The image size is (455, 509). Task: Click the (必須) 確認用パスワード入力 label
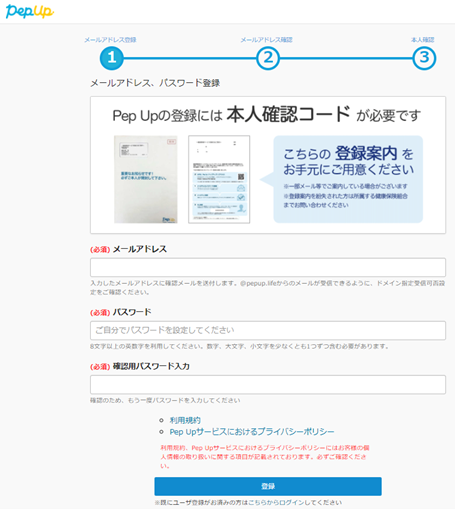click(x=140, y=366)
